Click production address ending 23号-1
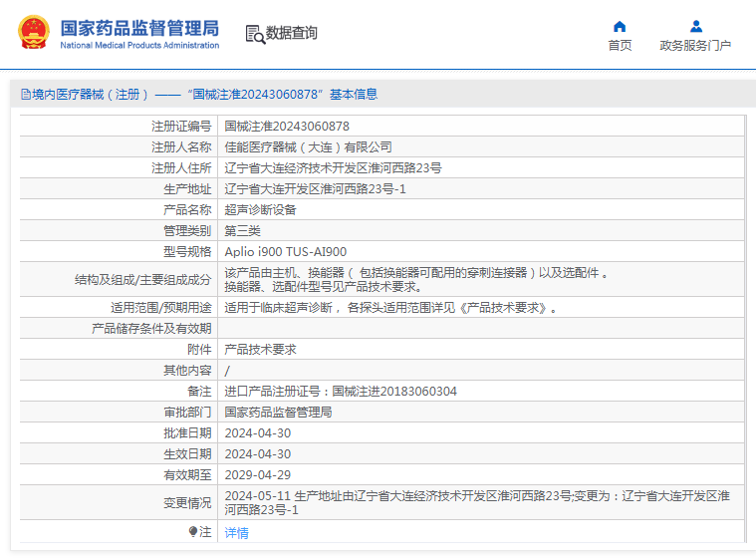The width and height of the screenshot is (756, 560). pyautogui.click(x=316, y=189)
